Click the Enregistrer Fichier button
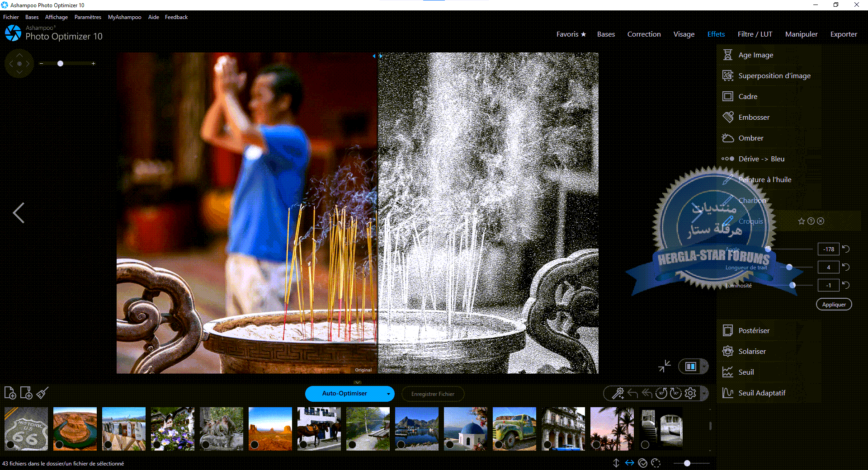The image size is (868, 470). pyautogui.click(x=433, y=394)
